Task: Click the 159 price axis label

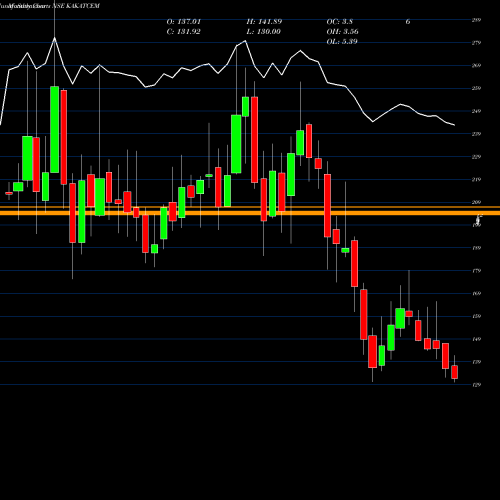Action: pos(476,316)
